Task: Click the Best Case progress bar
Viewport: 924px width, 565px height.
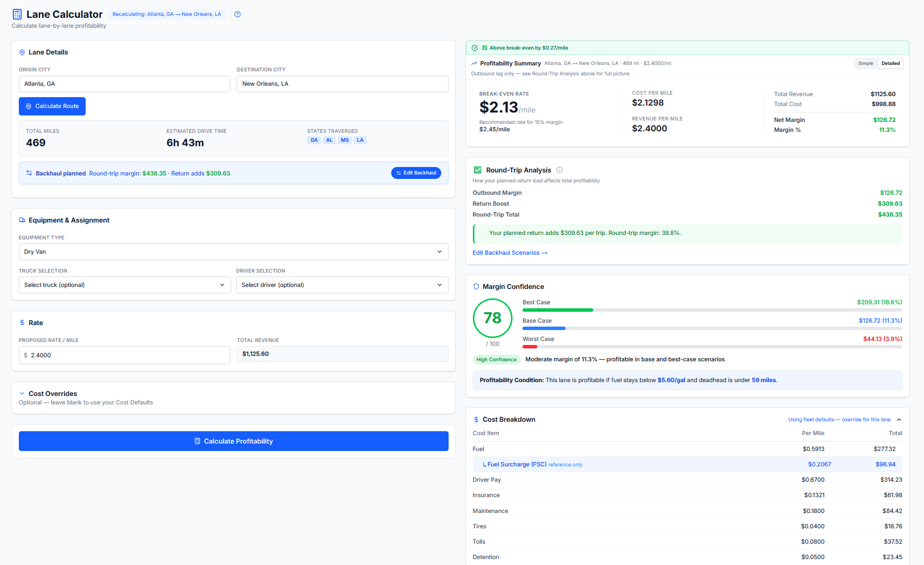Action: tap(712, 310)
